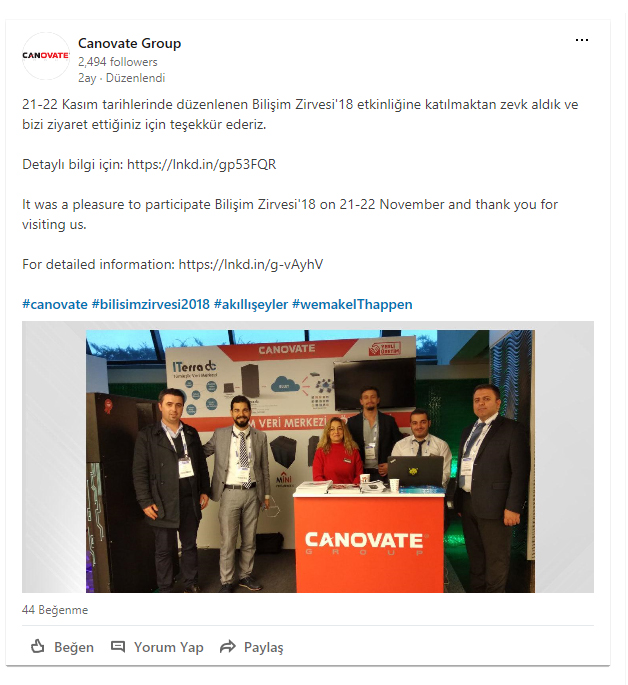This screenshot has width=628, height=685.
Task: Select the #canovate hashtag
Action: [55, 304]
